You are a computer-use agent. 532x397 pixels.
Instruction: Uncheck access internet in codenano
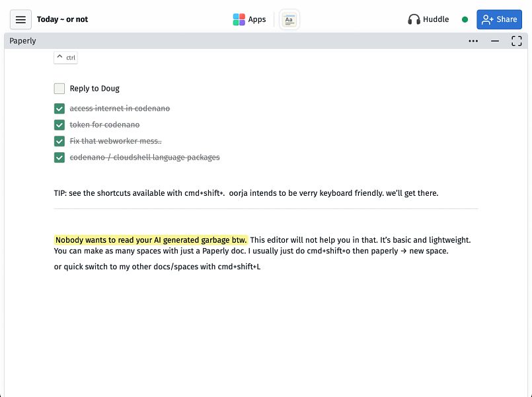[x=59, y=109]
